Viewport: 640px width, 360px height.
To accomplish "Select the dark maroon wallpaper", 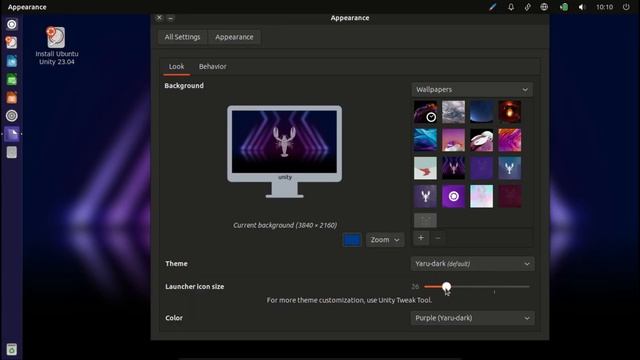I will pos(509,196).
